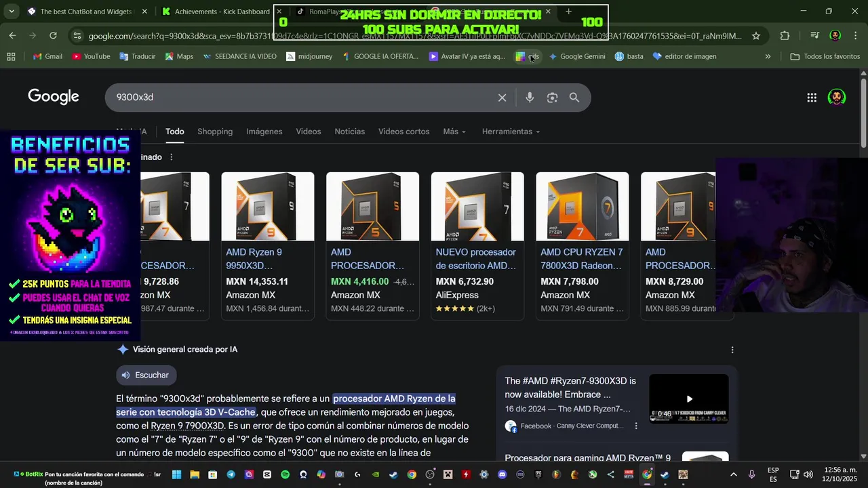Open the AMD CPU RYZEN 7 7800X3D card
868x488 pixels.
583,245
